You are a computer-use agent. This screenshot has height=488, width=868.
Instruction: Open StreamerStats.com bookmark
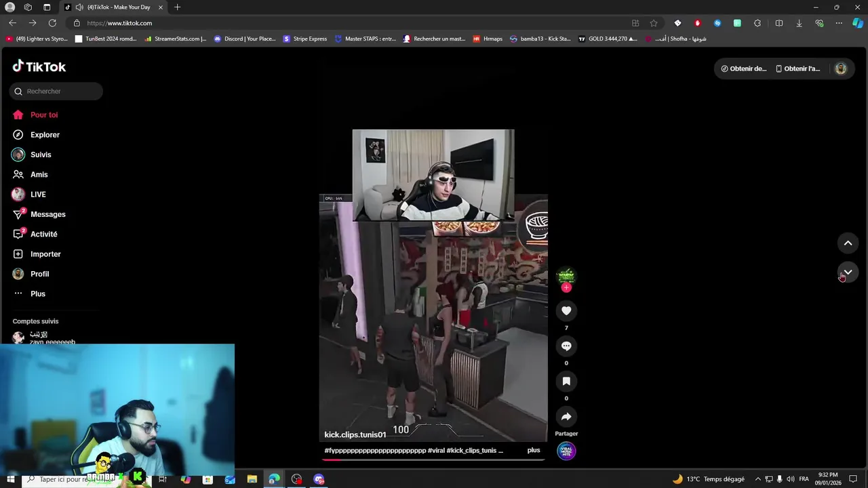[175, 39]
